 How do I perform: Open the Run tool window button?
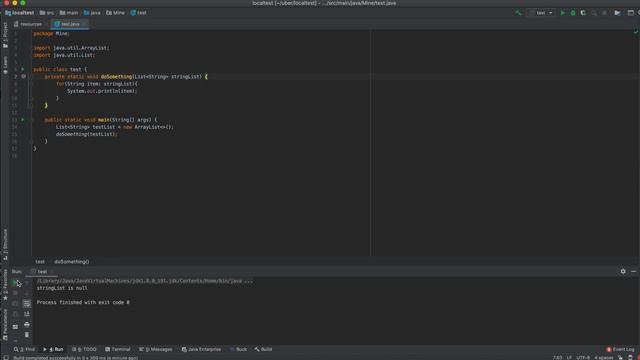point(53,349)
